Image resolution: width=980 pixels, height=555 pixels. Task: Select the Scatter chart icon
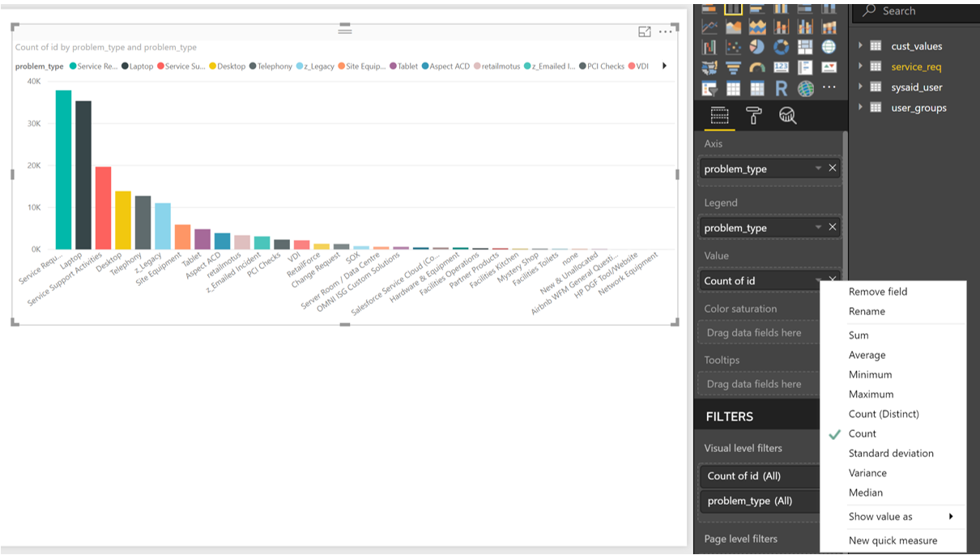pos(734,47)
